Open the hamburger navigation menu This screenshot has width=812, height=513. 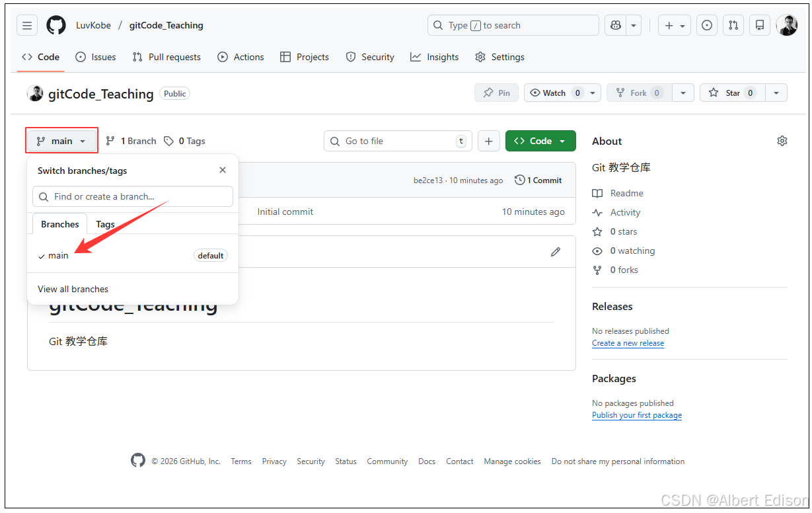pyautogui.click(x=27, y=26)
